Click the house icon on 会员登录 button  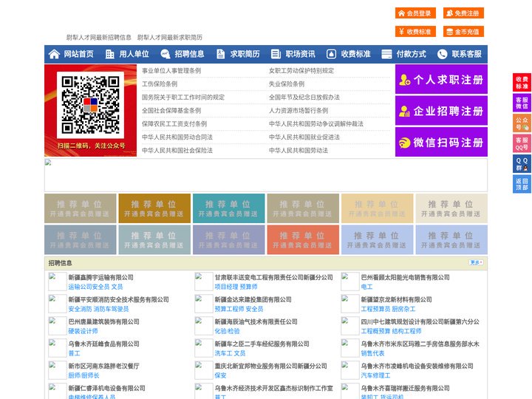(402, 13)
